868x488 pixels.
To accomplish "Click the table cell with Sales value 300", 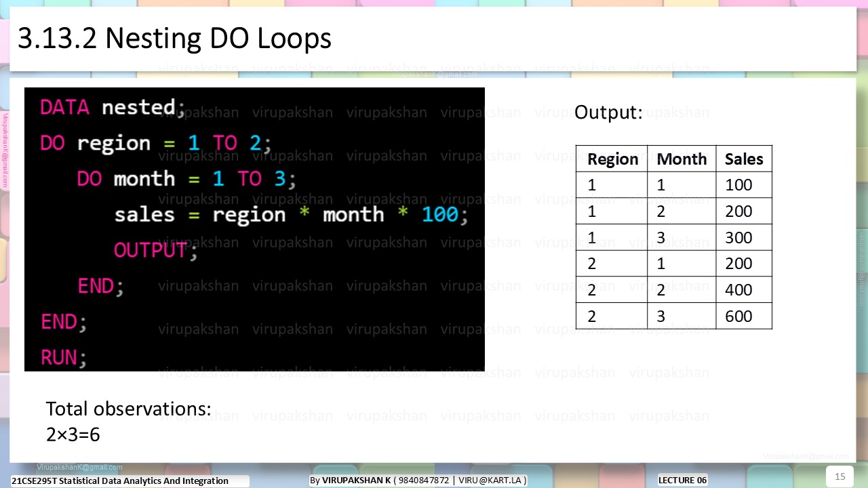I will 744,237.
